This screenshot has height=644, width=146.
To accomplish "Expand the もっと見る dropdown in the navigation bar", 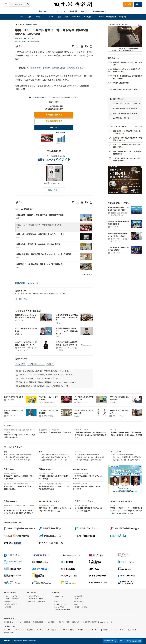I will click(88, 17).
